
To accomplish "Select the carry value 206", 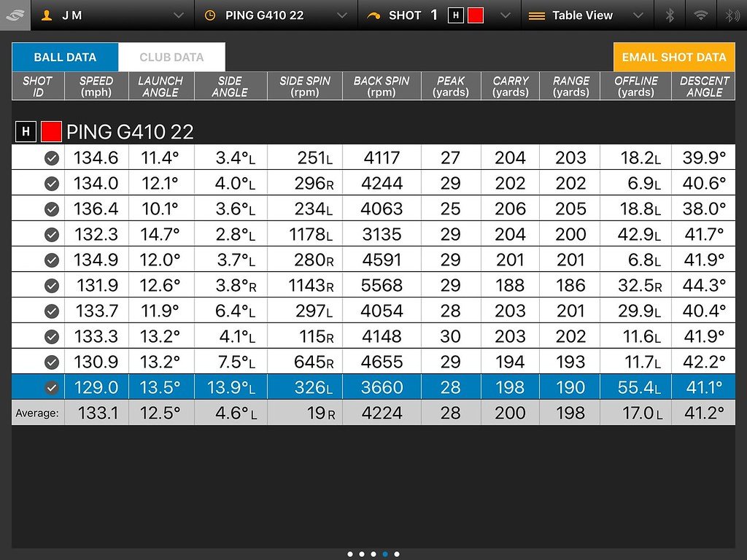I will click(x=510, y=209).
